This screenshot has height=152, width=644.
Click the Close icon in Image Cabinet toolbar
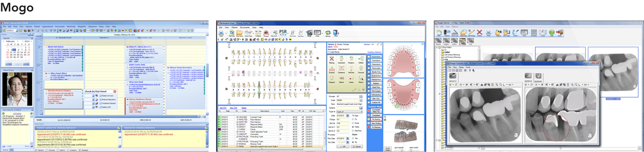[x=560, y=33]
